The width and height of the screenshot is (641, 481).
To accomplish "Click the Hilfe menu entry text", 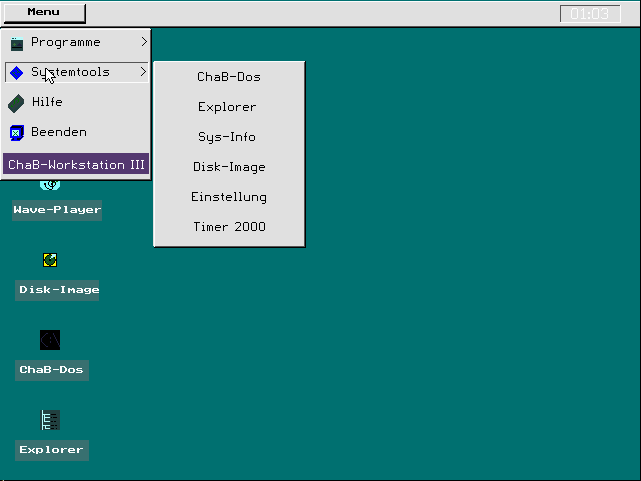I will click(x=47, y=102).
